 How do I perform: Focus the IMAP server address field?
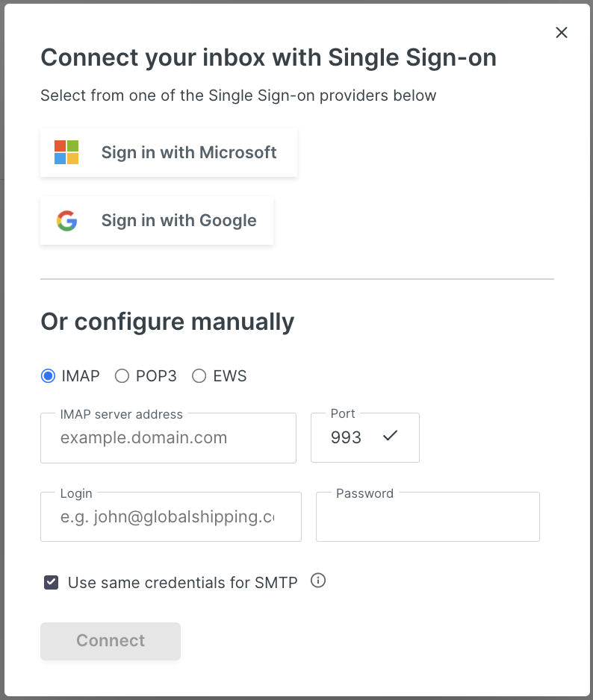(169, 438)
